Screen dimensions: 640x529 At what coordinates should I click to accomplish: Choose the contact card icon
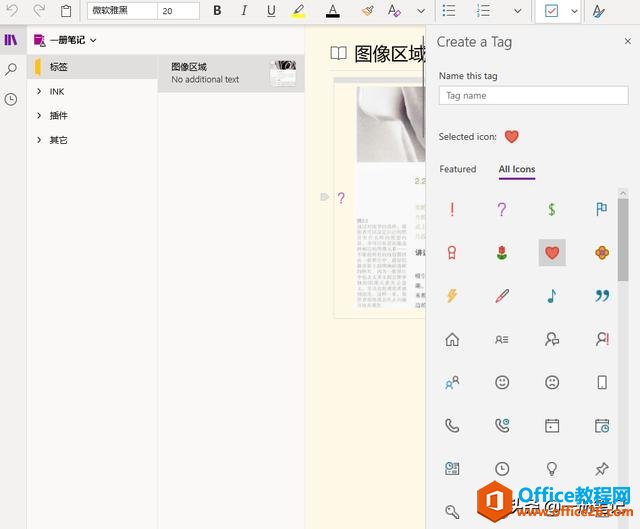502,339
